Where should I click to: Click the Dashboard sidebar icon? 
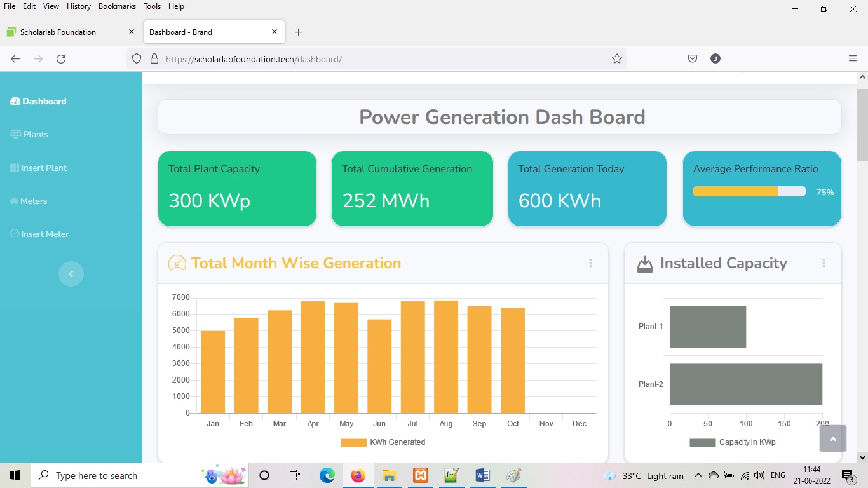pyautogui.click(x=15, y=102)
